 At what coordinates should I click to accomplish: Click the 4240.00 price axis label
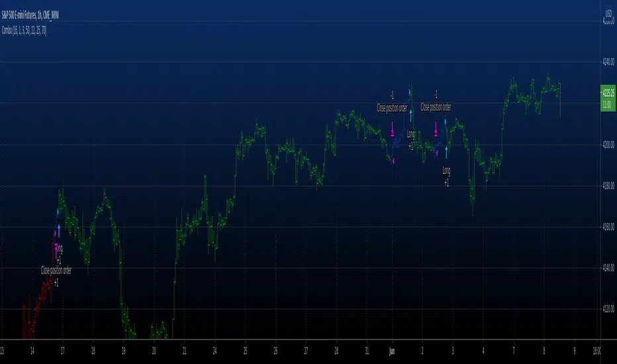coord(608,62)
